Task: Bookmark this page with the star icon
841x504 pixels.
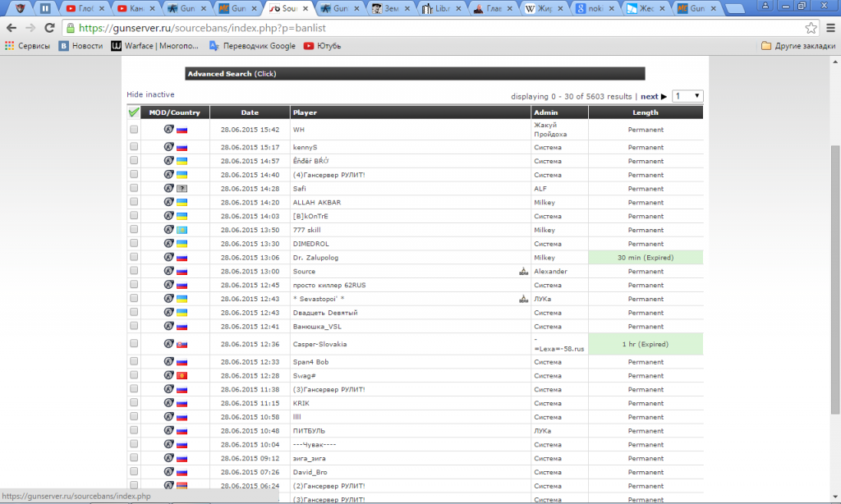Action: tap(811, 28)
